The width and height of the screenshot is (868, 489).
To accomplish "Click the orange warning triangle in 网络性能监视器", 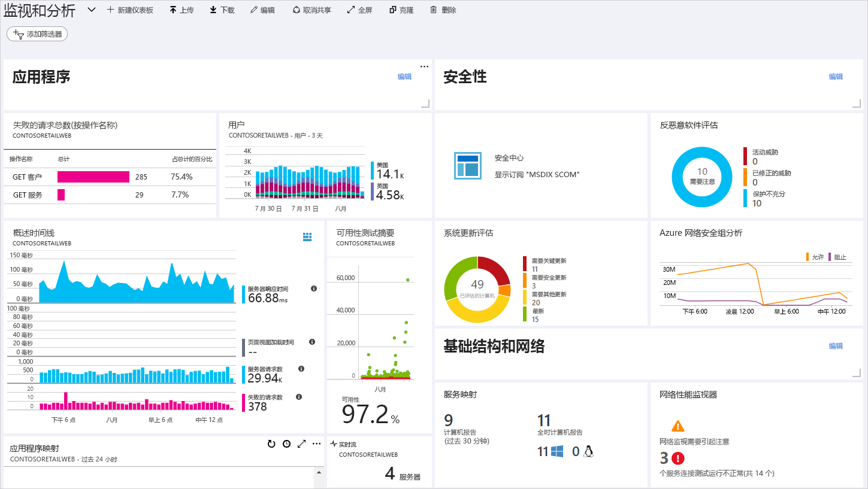I will pyautogui.click(x=678, y=426).
